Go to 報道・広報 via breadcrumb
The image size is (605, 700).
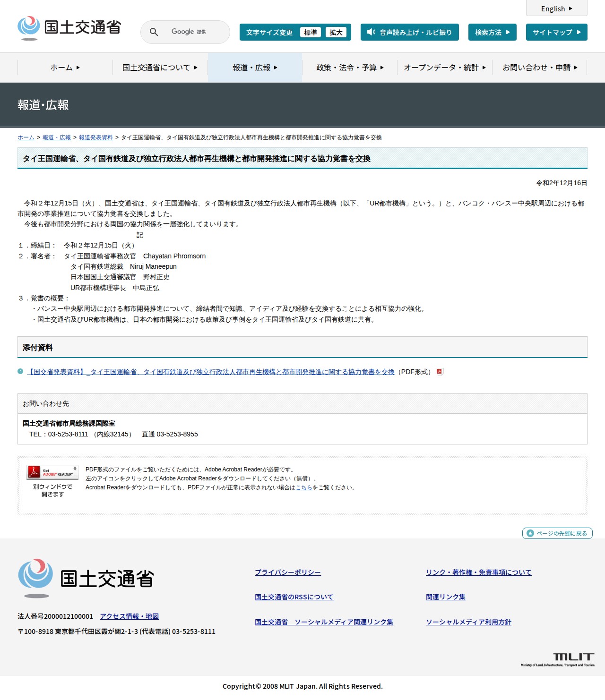pos(57,137)
